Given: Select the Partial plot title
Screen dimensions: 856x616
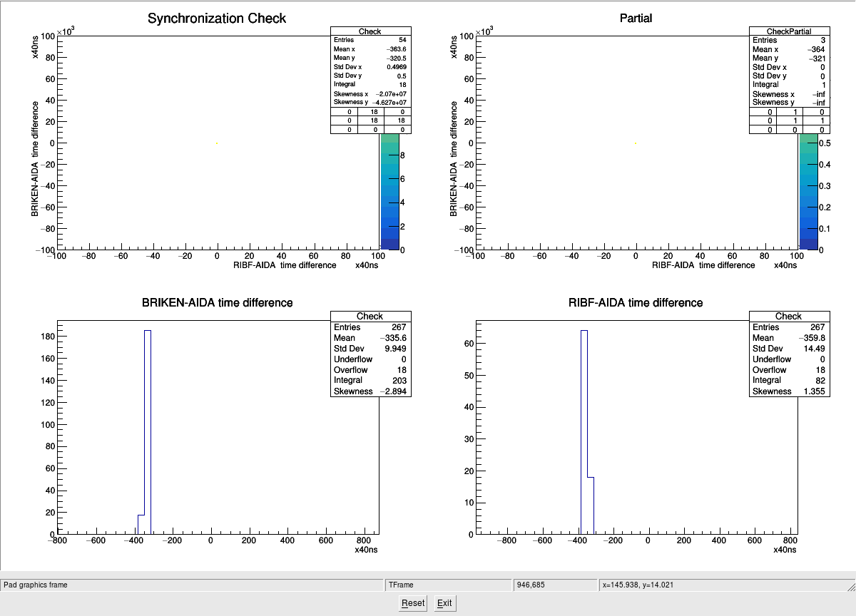Looking at the screenshot, I should point(636,18).
